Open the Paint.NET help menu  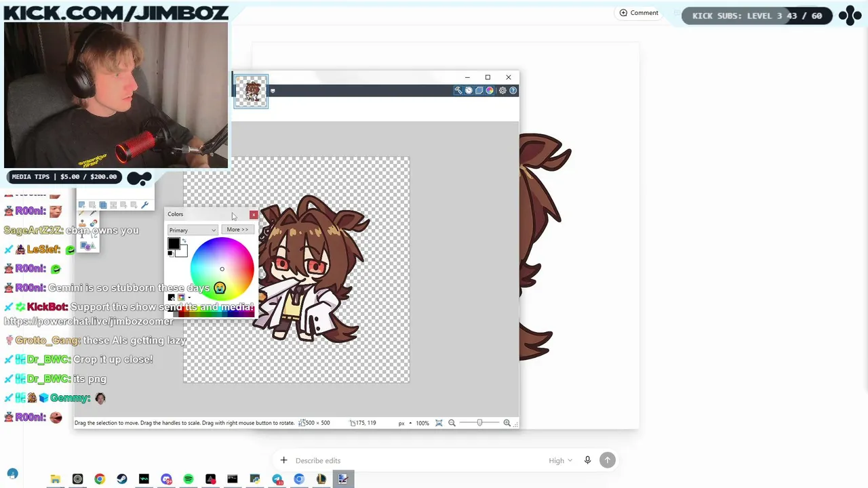(x=513, y=90)
